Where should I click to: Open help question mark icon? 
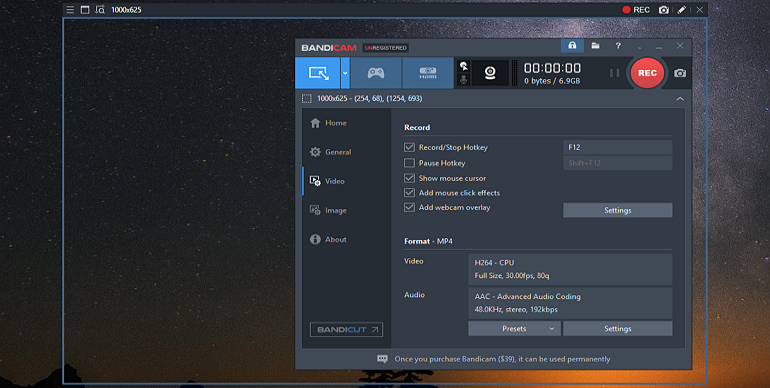click(618, 46)
